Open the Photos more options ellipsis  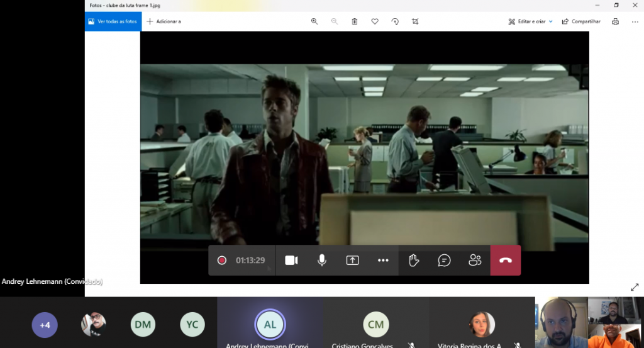(635, 21)
